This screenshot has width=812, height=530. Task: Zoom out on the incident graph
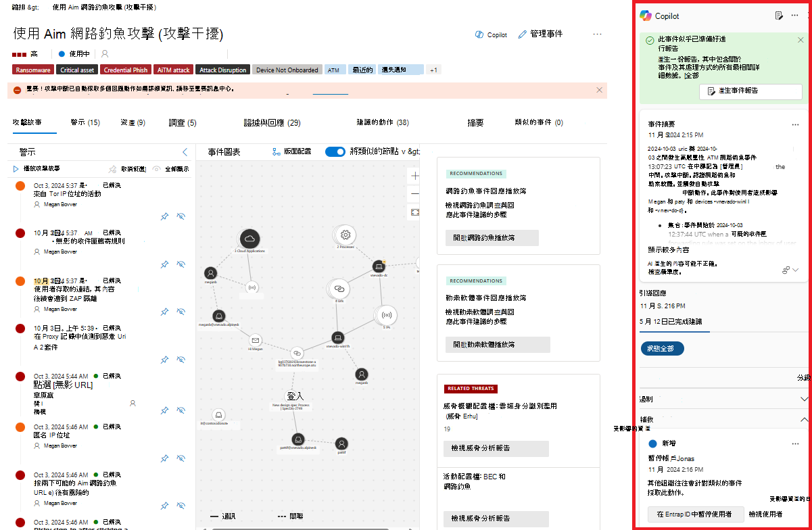point(414,194)
